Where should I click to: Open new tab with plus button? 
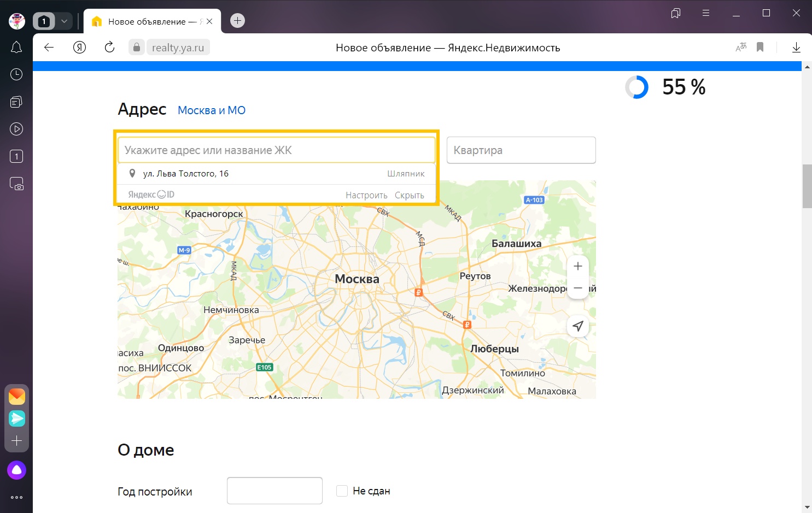237,21
